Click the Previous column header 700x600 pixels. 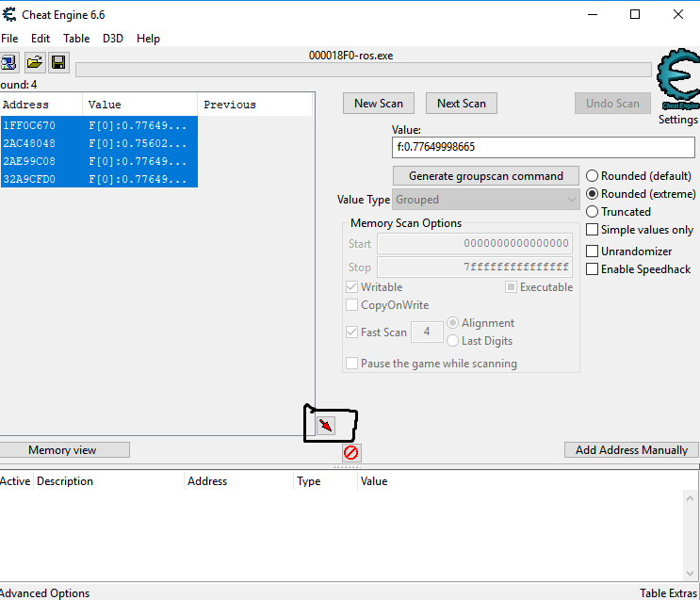click(255, 105)
